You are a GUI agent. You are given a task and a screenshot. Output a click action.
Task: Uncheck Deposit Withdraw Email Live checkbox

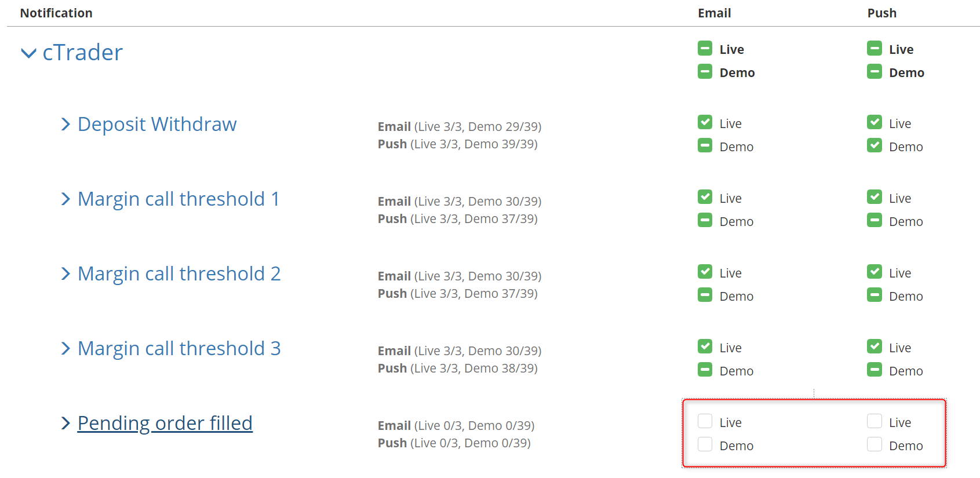(x=705, y=122)
